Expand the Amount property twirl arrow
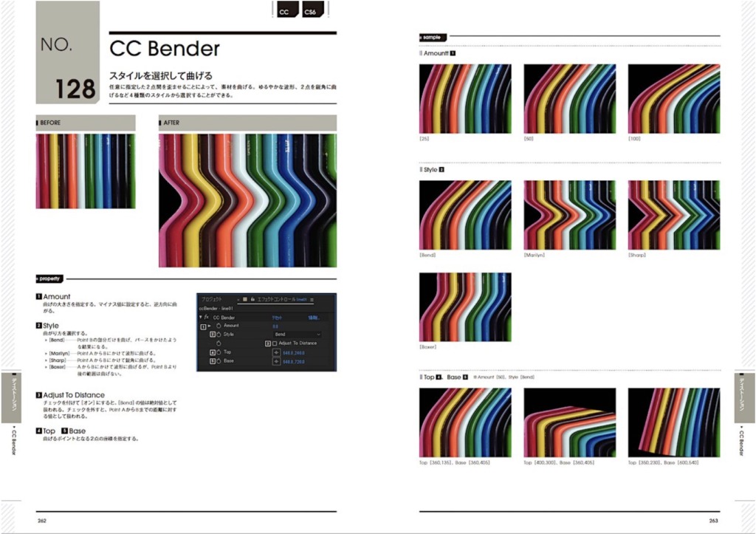The width and height of the screenshot is (756, 534). click(x=209, y=326)
